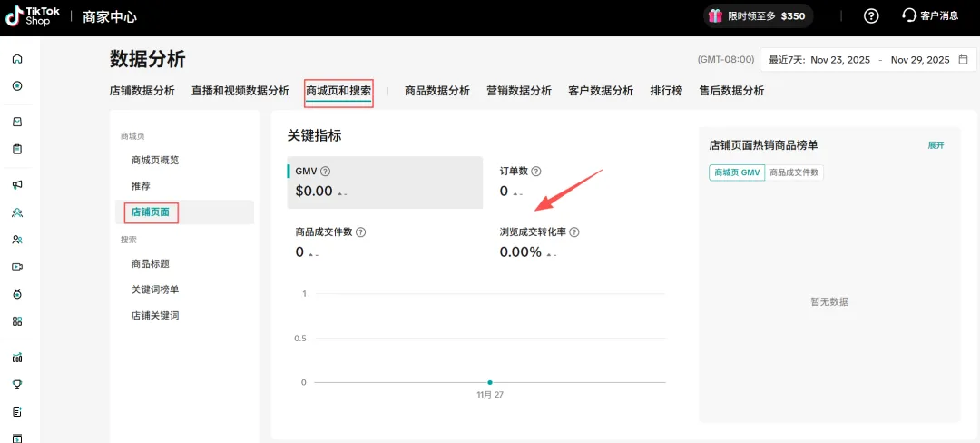Open the clipboard orders icon in sidebar
Screen dimensions: 980x443
pyautogui.click(x=17, y=149)
